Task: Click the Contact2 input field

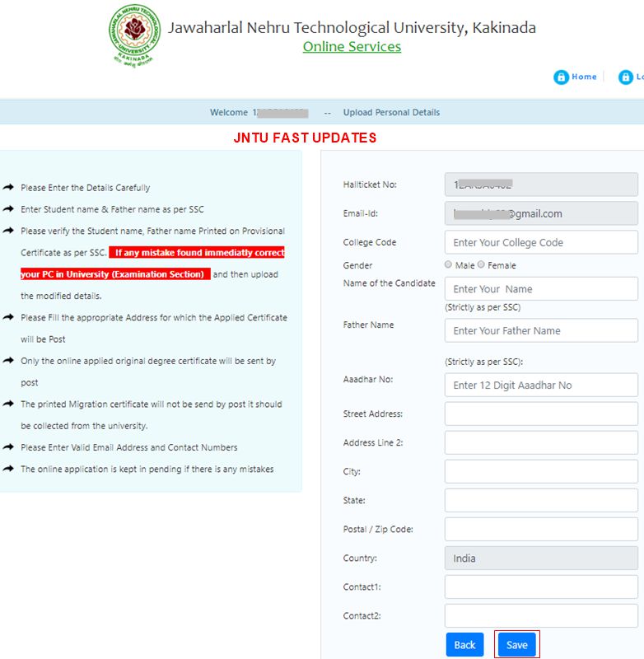Action: [x=541, y=615]
